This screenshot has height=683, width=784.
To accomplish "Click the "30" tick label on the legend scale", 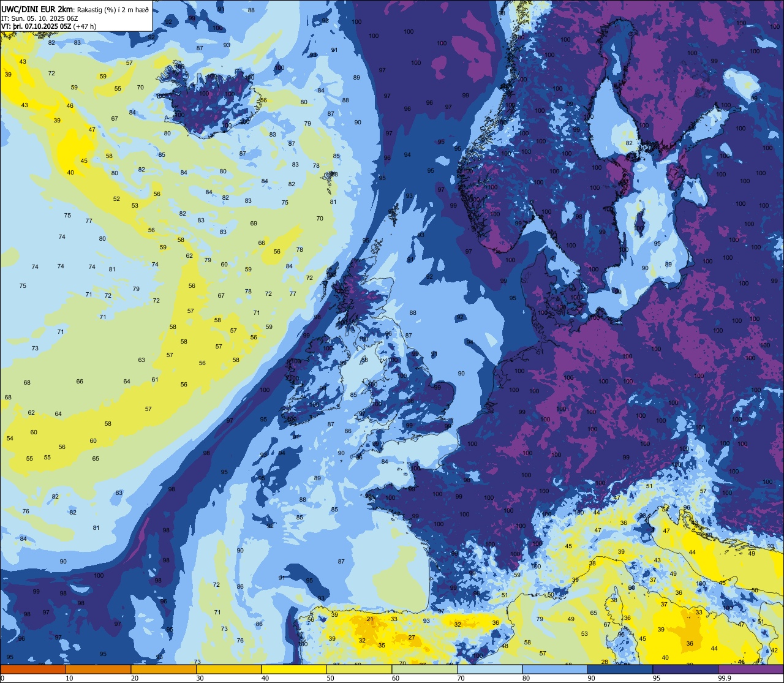I will click(x=200, y=678).
